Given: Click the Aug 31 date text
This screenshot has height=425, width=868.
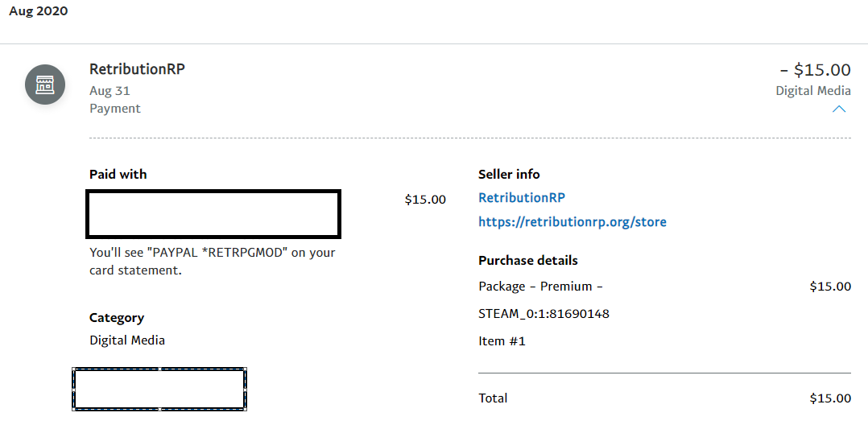Looking at the screenshot, I should pyautogui.click(x=110, y=91).
